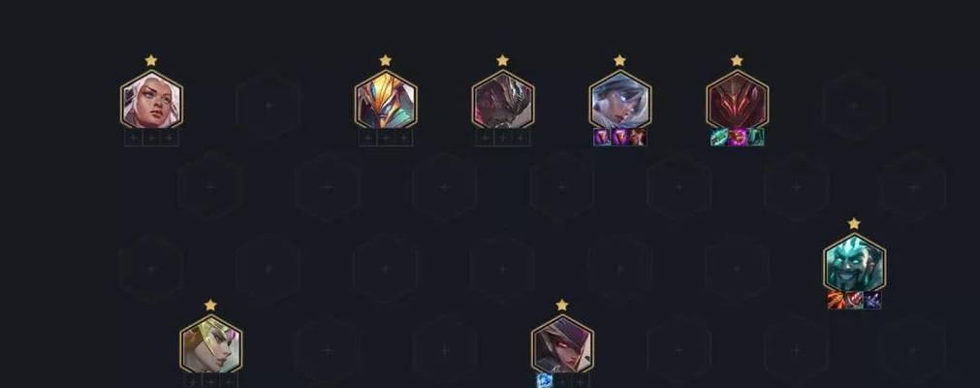980x388 pixels.
Task: Click magenta middle item under red demon champion
Action: pyautogui.click(x=737, y=137)
